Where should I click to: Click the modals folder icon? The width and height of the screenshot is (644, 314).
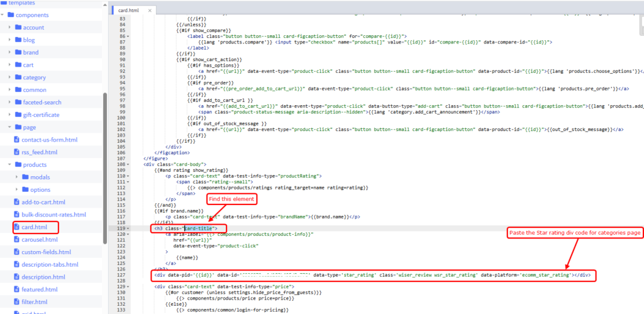click(x=25, y=177)
